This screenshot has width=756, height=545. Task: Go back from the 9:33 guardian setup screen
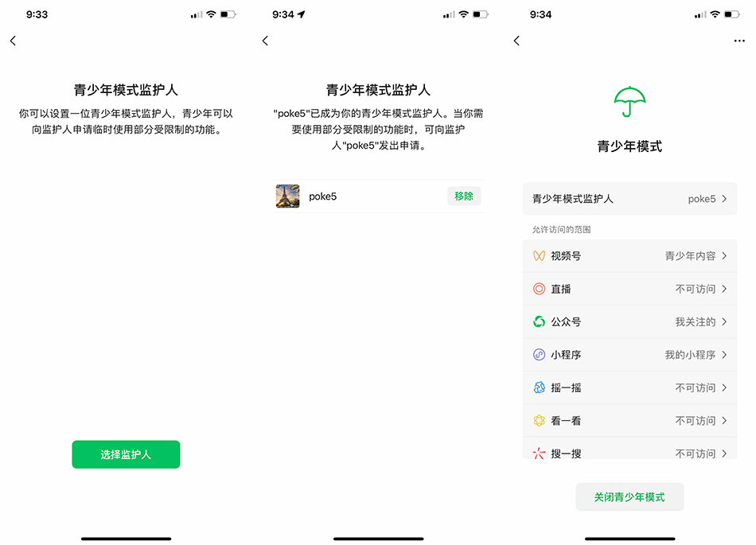pyautogui.click(x=13, y=41)
